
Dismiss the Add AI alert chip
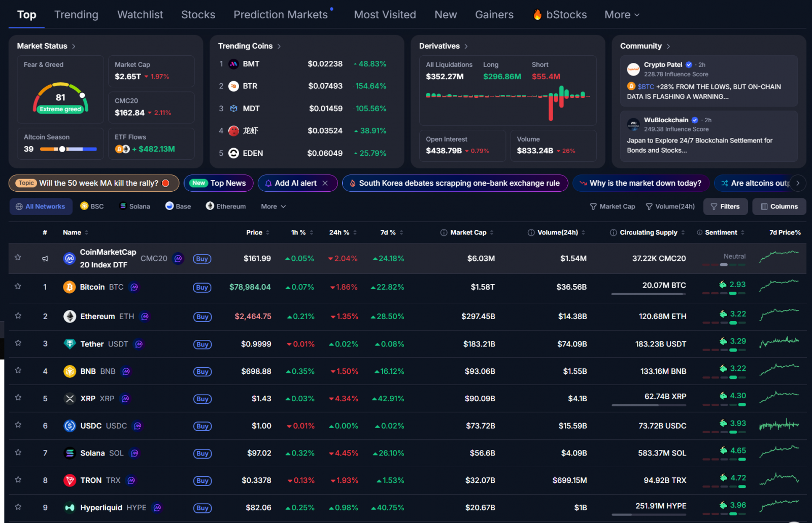(325, 183)
